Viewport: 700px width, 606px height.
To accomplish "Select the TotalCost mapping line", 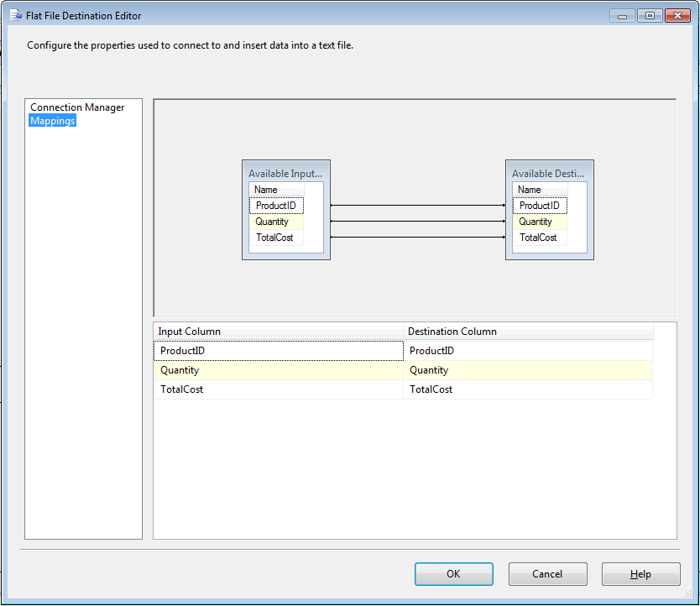I will point(418,238).
